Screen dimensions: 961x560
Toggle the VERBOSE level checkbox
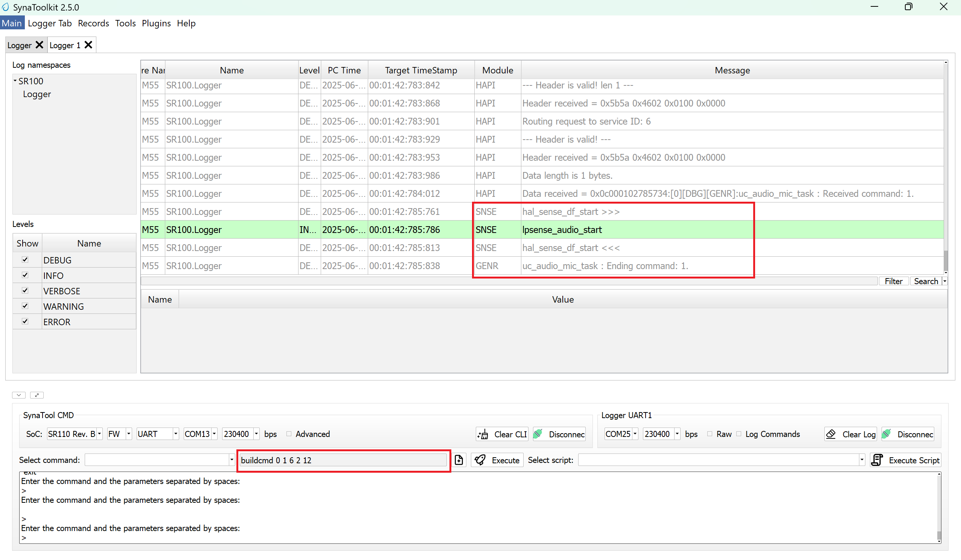tap(25, 291)
